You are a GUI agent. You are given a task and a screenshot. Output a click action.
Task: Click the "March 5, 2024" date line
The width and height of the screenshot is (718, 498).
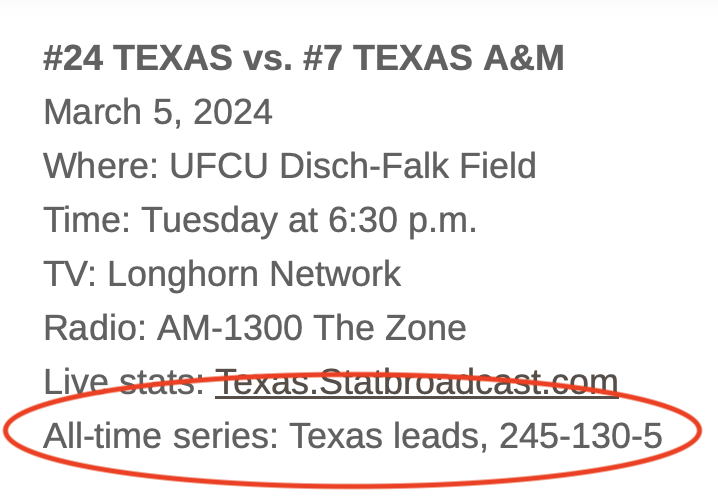pos(158,112)
